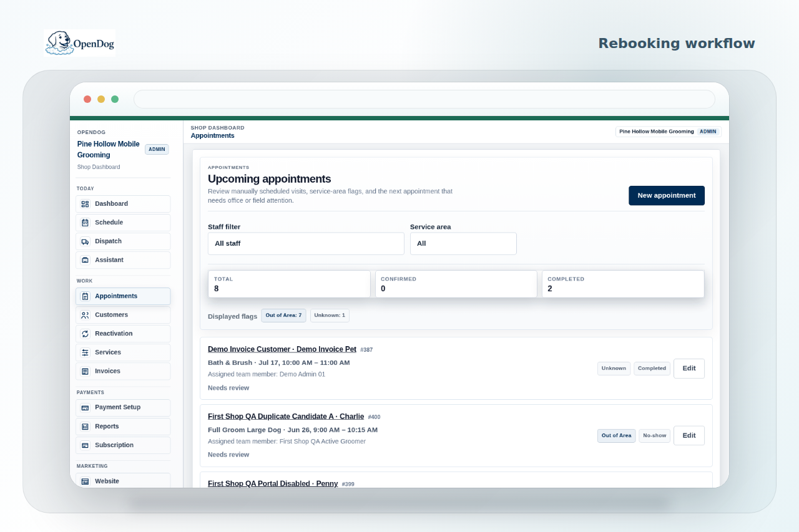799x532 pixels.
Task: Click the Appointments clipboard icon
Action: coord(85,296)
